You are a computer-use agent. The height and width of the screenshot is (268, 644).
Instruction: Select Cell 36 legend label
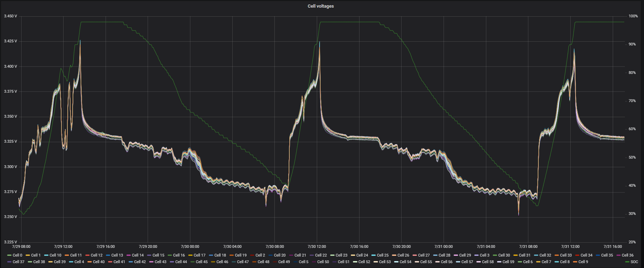(628, 255)
